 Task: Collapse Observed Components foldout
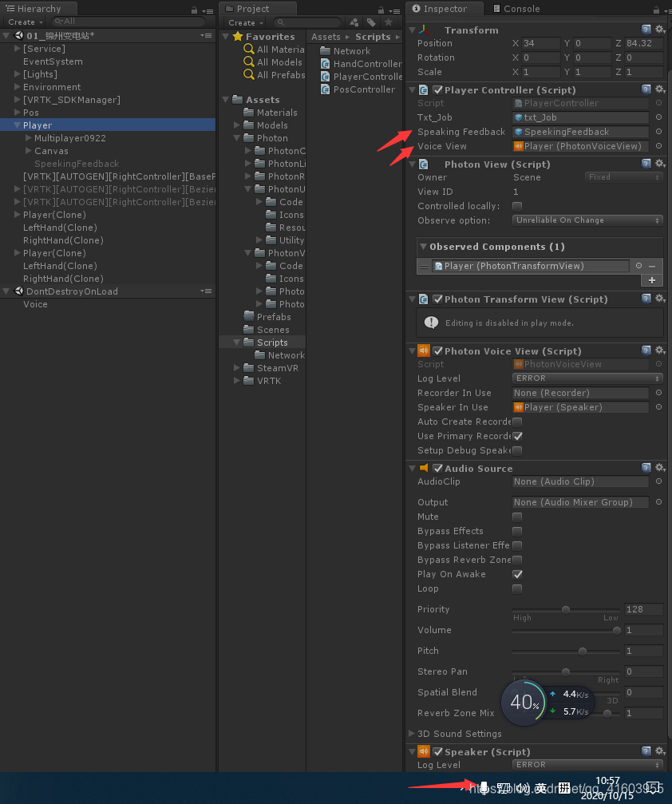click(424, 247)
